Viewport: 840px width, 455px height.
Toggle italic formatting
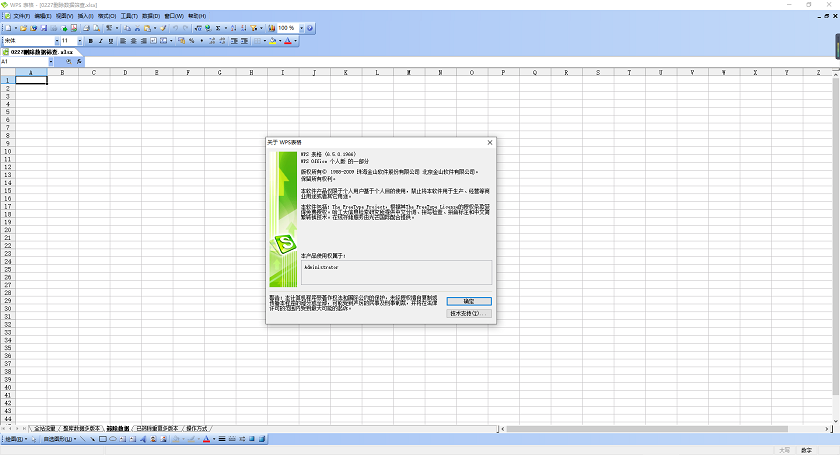pos(100,41)
